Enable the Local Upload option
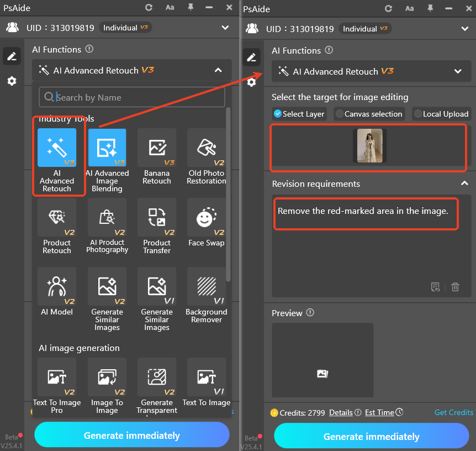Image resolution: width=476 pixels, height=451 pixels. 441,114
